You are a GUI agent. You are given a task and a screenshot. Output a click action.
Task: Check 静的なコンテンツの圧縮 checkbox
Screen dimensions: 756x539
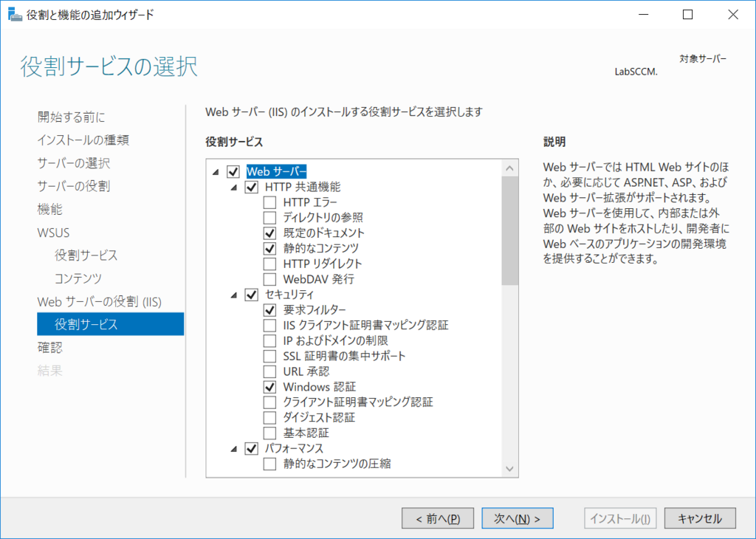270,464
